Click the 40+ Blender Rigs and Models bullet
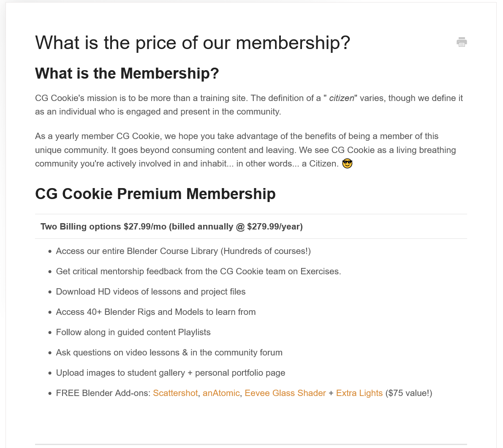Viewport: 503px width, 448px height. [156, 312]
